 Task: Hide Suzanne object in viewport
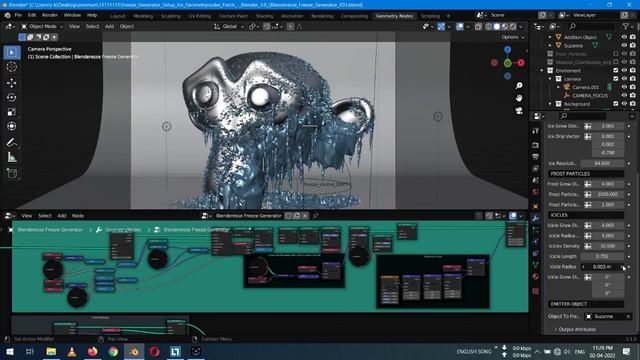624,45
